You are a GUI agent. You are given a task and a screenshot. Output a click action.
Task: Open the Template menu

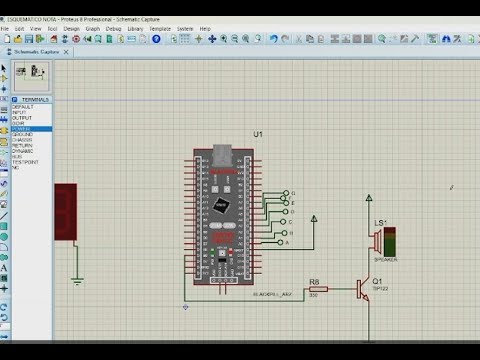160,29
